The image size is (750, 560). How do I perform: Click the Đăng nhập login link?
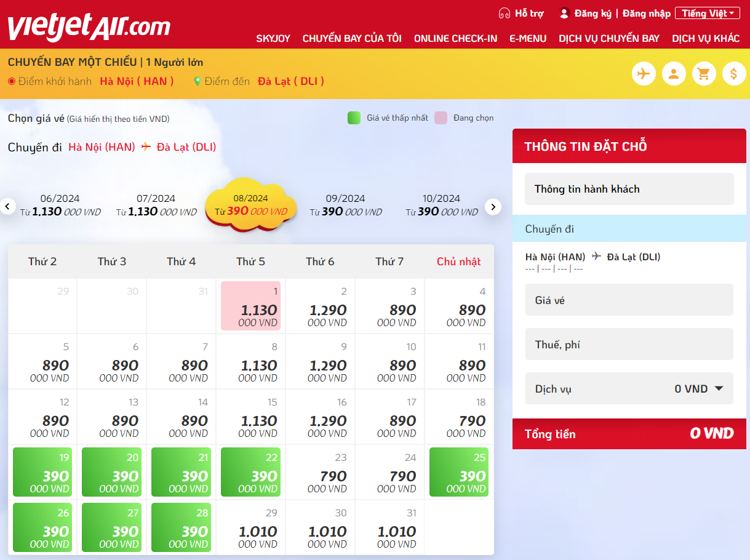pyautogui.click(x=646, y=13)
